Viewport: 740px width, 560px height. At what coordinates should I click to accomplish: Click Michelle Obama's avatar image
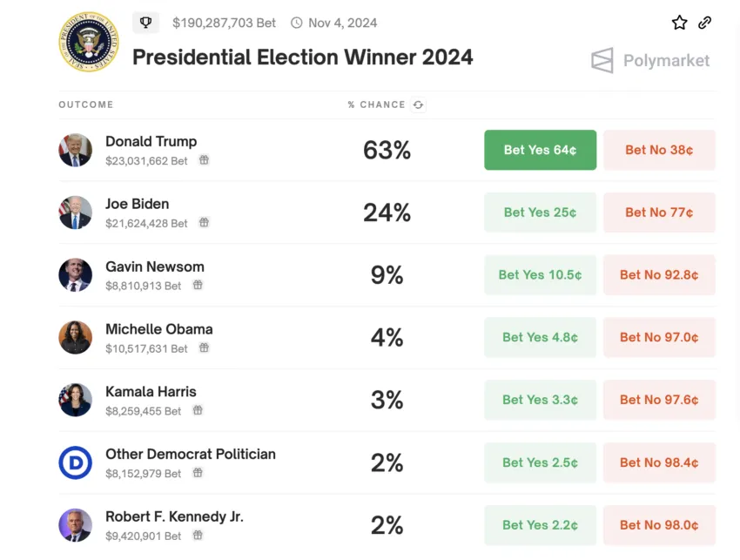click(x=75, y=338)
